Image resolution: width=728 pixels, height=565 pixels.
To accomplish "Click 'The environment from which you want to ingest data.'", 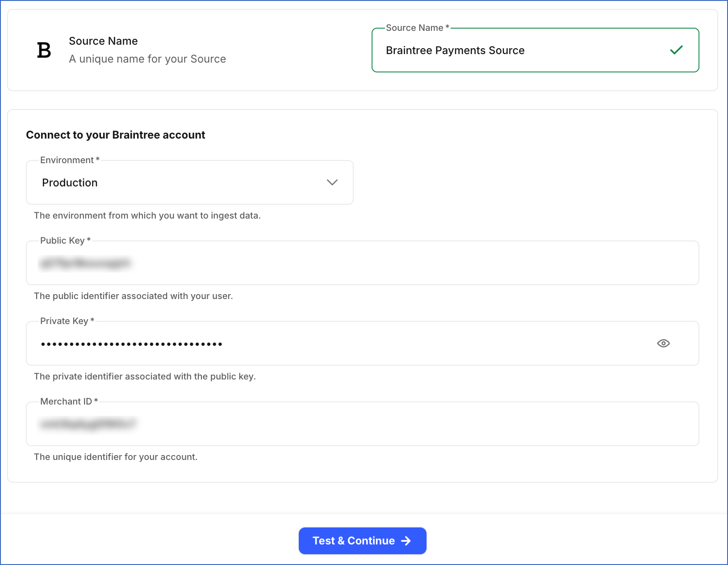I will coord(147,215).
